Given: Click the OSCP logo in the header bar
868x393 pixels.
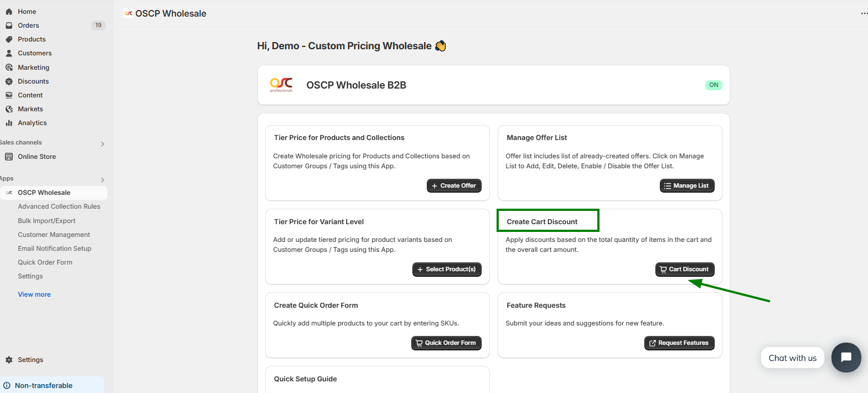Looking at the screenshot, I should pos(128,13).
